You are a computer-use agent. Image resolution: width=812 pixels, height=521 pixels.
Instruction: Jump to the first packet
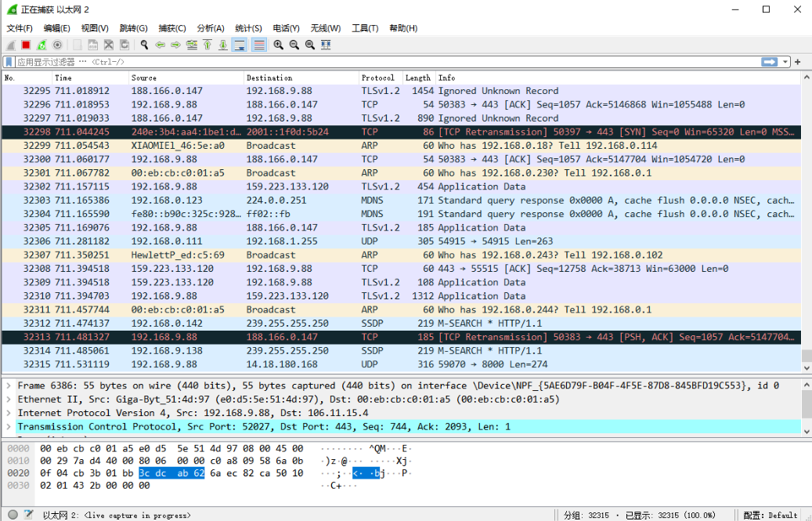click(208, 45)
